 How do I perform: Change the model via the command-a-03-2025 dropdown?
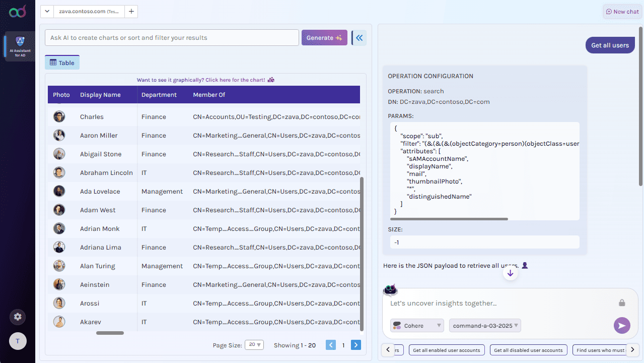[x=484, y=325]
